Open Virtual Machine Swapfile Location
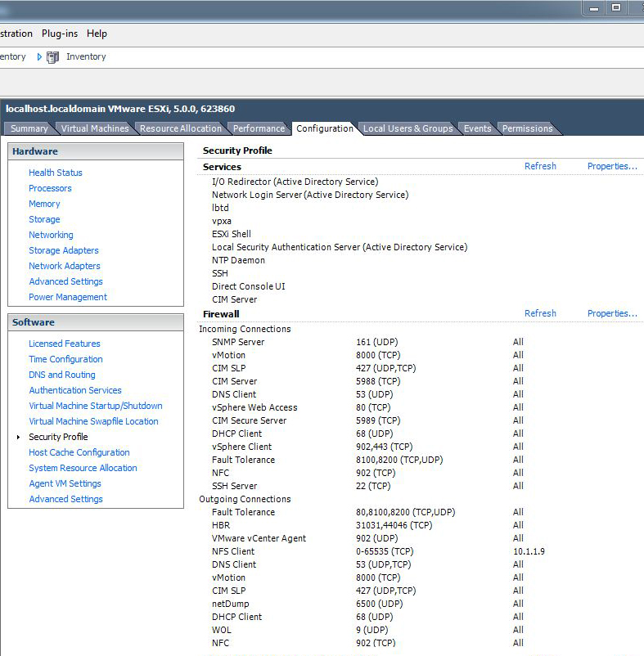This screenshot has width=644, height=656. [93, 421]
